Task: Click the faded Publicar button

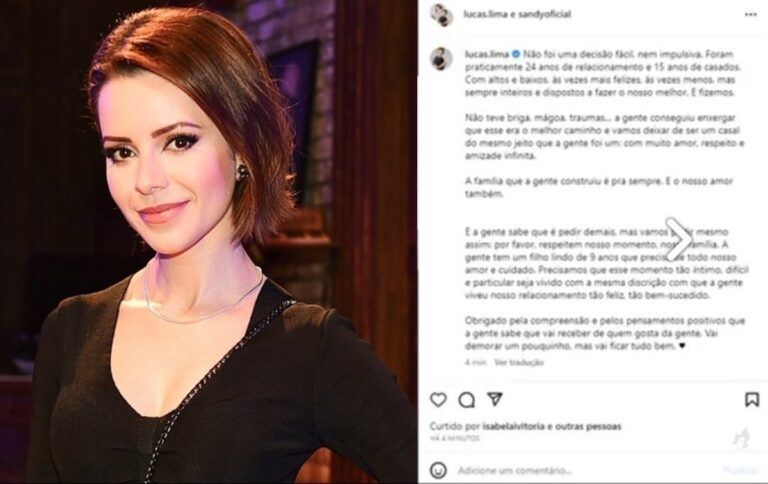Action: point(740,471)
